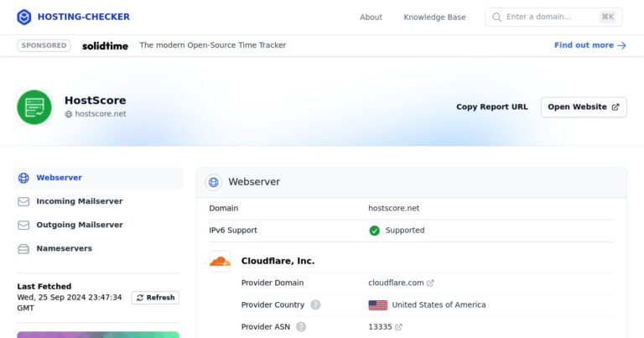
Task: Click the hostscore.net text under HostScore
Action: [x=101, y=114]
